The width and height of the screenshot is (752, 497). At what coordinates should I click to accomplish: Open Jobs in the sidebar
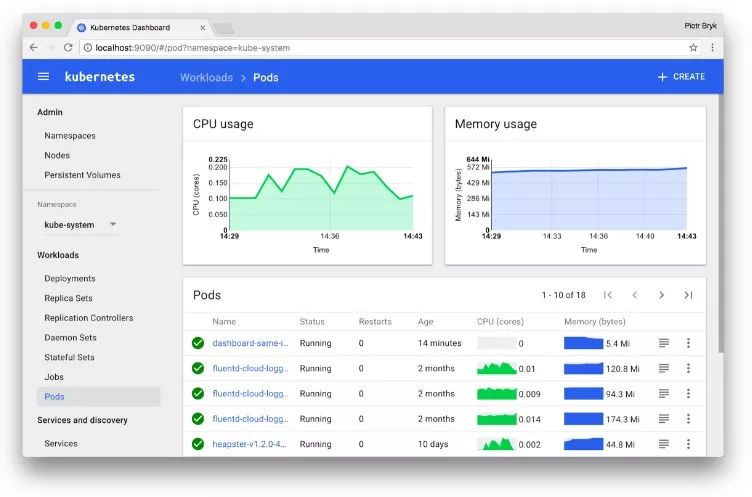(54, 377)
